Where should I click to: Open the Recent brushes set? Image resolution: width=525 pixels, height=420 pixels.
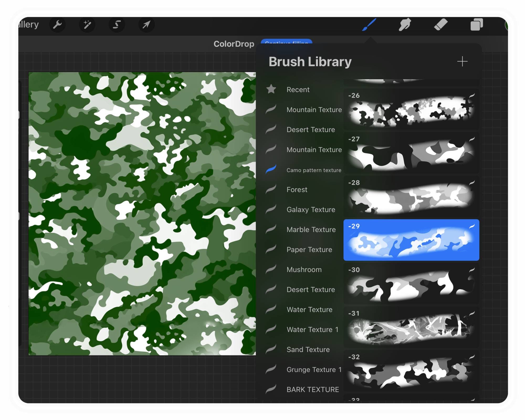coord(298,90)
